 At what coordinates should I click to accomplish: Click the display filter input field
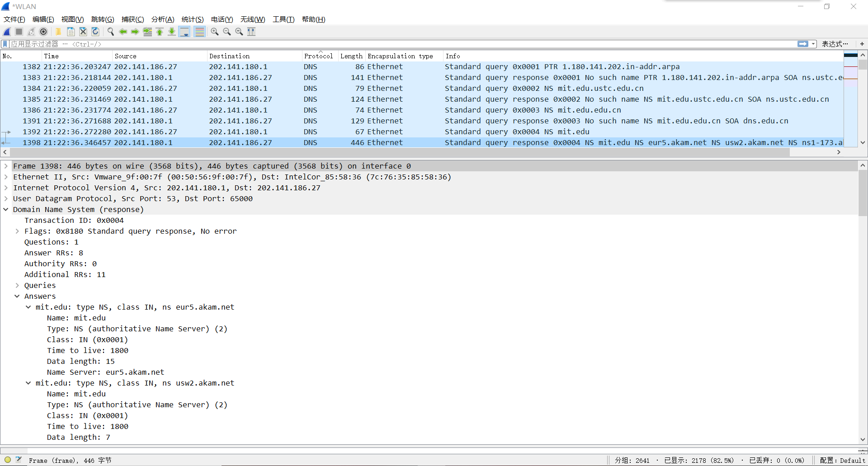pyautogui.click(x=402, y=44)
